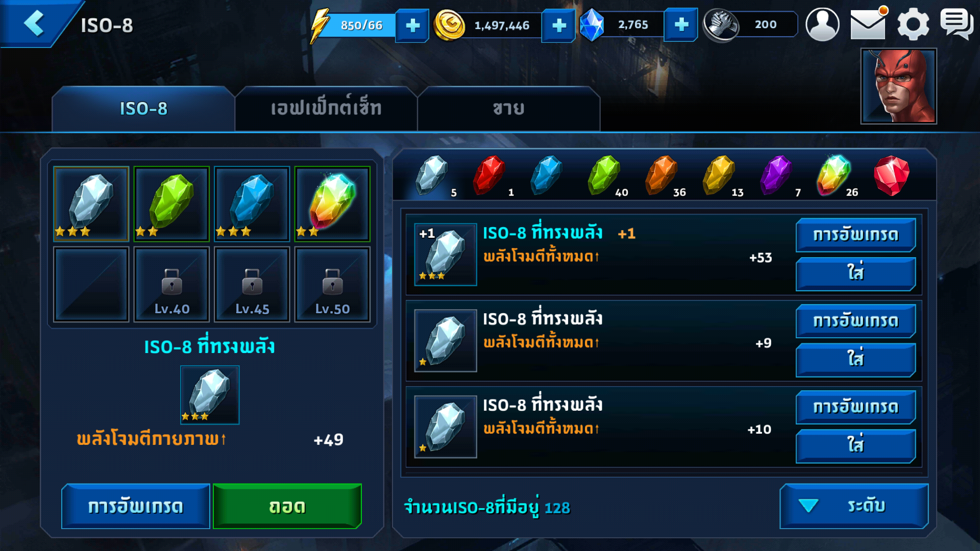This screenshot has height=551, width=980.
Task: Click ใส่ for the +53 ISO-8
Action: (855, 274)
